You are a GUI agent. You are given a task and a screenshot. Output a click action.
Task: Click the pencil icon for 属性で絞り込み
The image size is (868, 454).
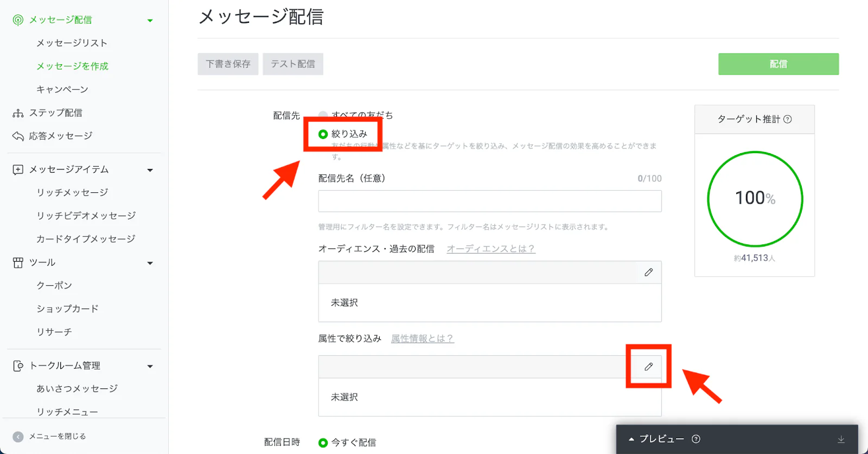[x=648, y=367]
